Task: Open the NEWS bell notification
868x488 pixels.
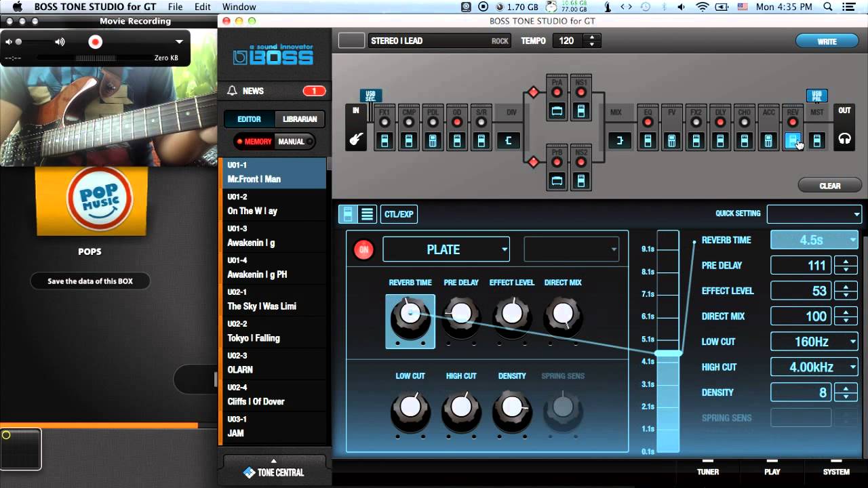Action: (x=233, y=91)
